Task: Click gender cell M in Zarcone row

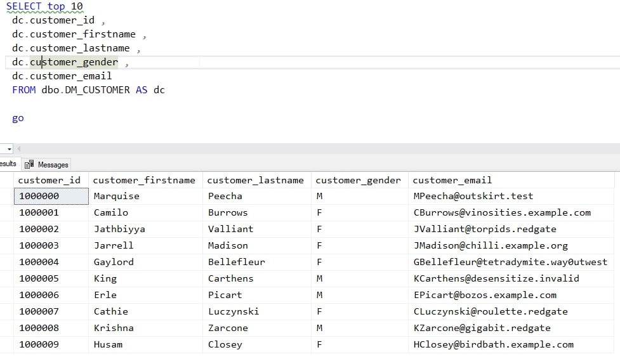Action: 360,328
